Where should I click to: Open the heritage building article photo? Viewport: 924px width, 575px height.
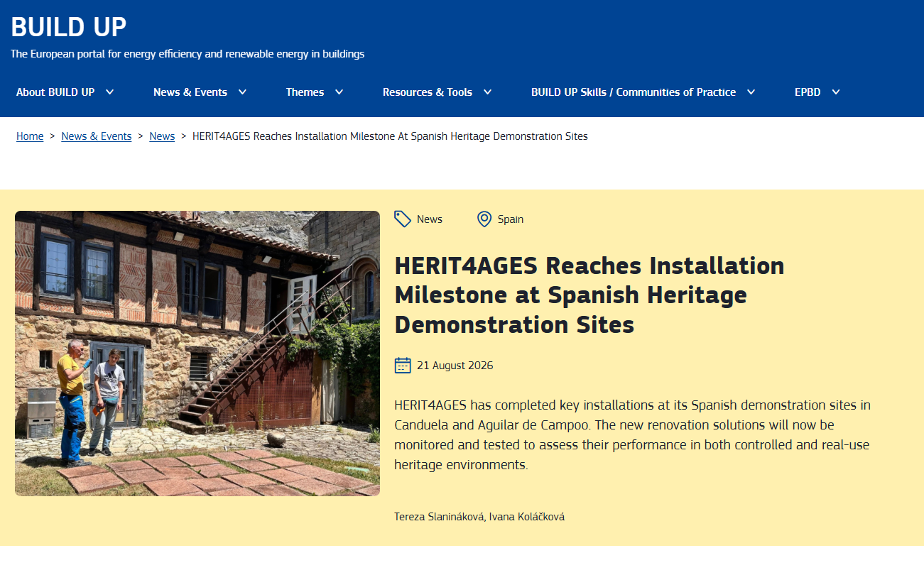coord(197,354)
